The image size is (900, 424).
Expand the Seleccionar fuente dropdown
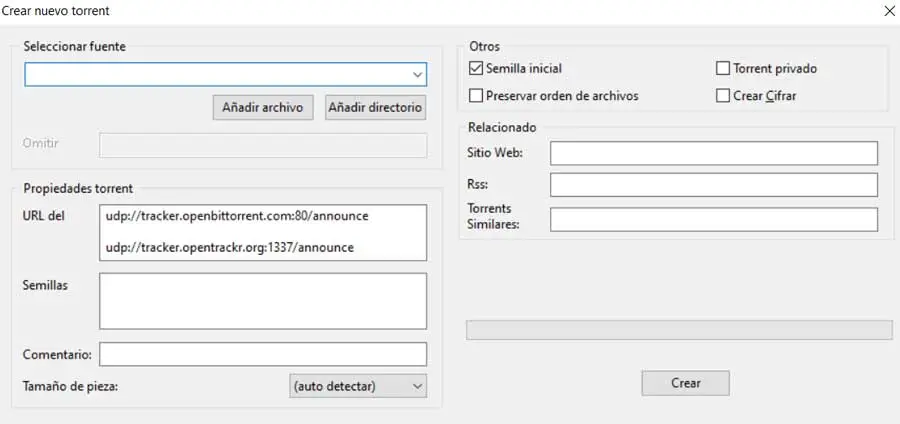point(417,75)
